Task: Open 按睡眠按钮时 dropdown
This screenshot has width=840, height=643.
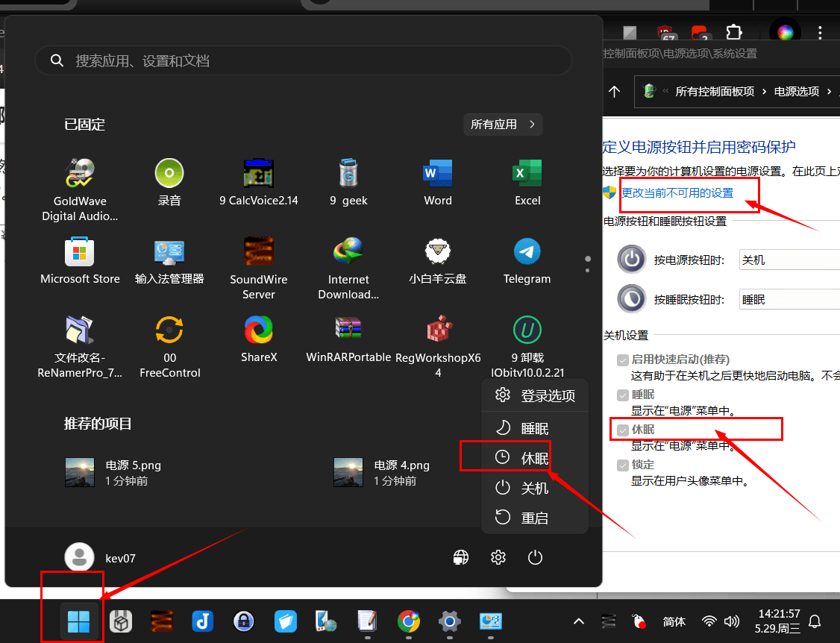Action: click(789, 300)
